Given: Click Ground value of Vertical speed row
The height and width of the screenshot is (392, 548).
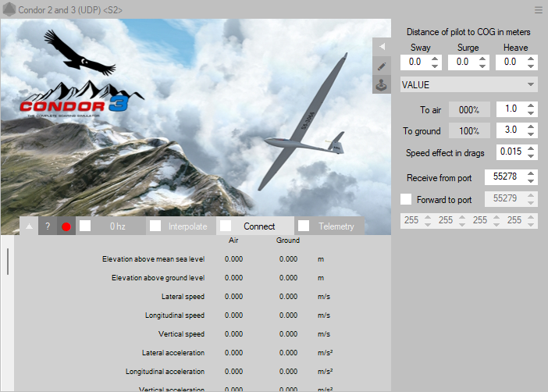Looking at the screenshot, I should coord(288,334).
